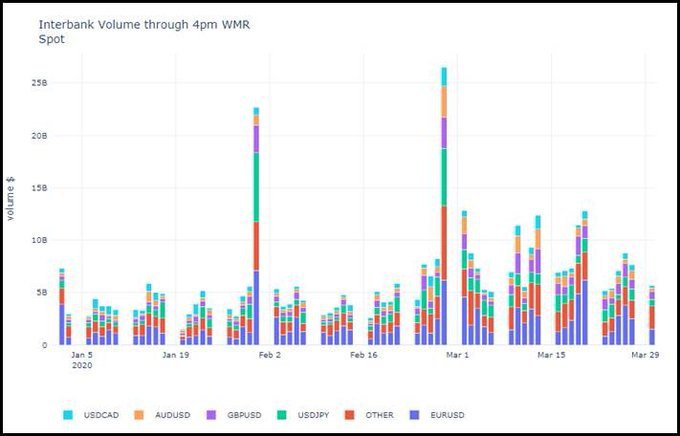Click the tallest bar's USDJPY segment near Mar 1
This screenshot has height=436, width=680.
point(444,177)
